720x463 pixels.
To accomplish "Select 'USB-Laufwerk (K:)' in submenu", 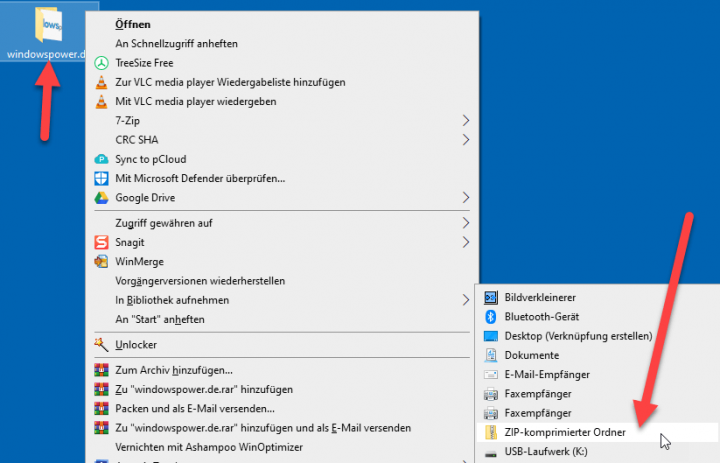I will pyautogui.click(x=598, y=452).
